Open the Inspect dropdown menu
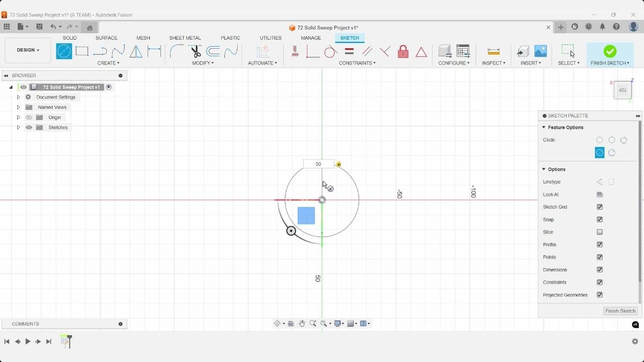The height and width of the screenshot is (362, 644). (494, 63)
